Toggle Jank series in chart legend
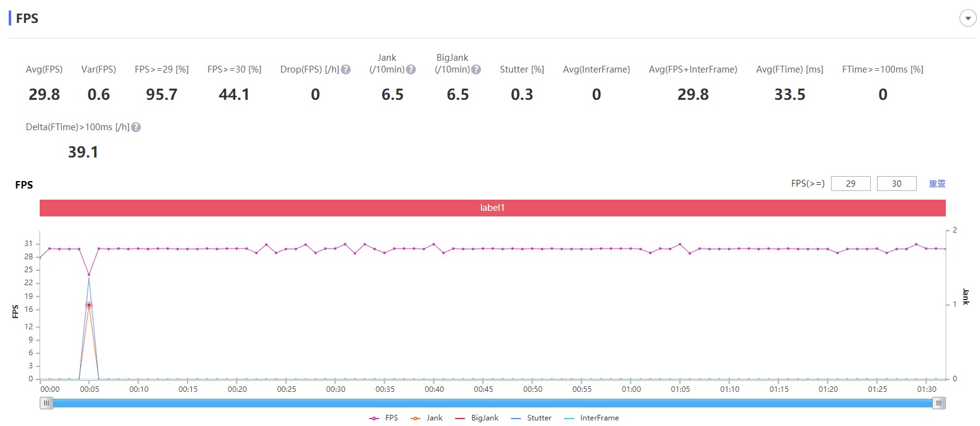Viewport: 980px width, 426px height. pyautogui.click(x=426, y=418)
